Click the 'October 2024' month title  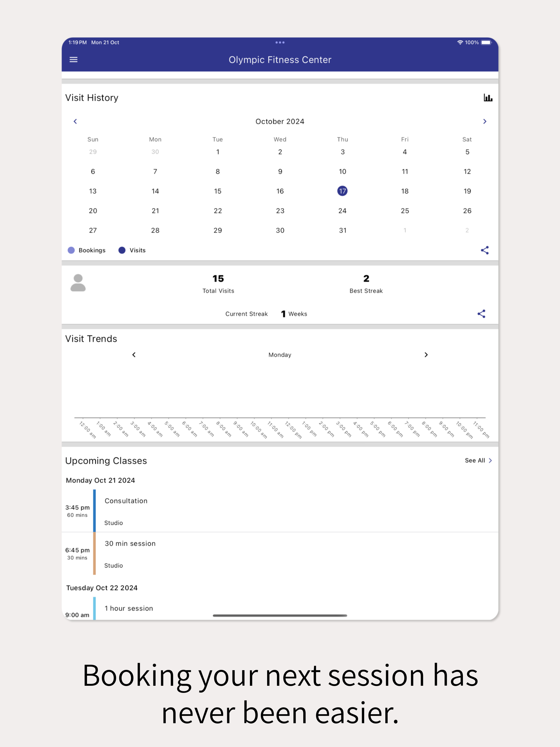280,122
